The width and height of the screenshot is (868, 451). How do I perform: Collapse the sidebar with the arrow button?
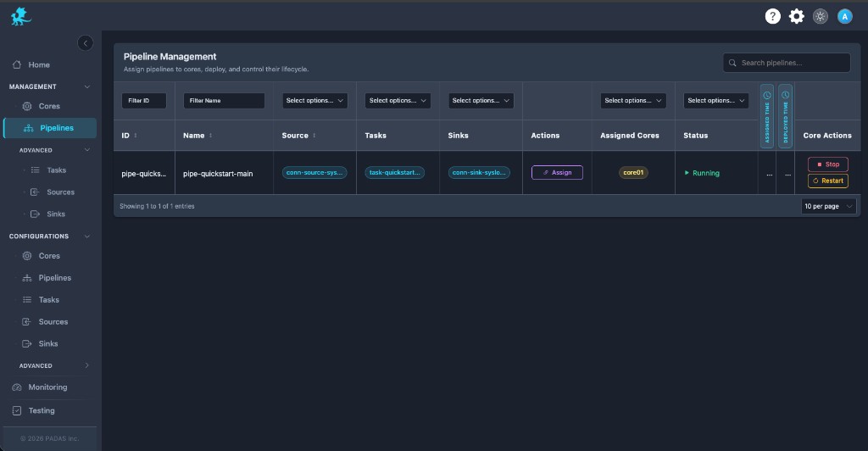[x=86, y=43]
